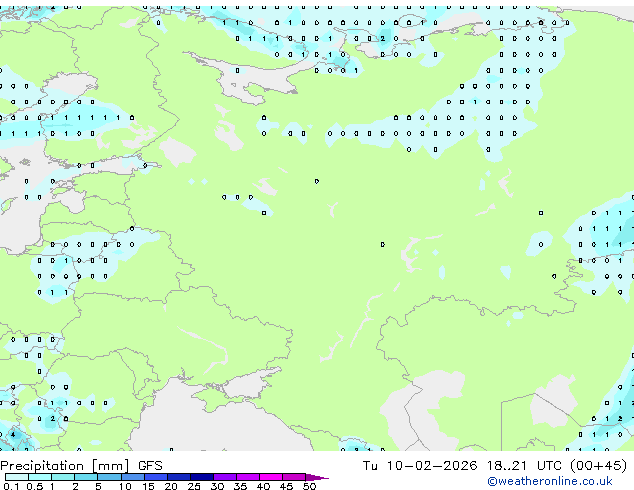634x490 pixels.
Task: Click the '20' legend scale label
Action: [x=171, y=486]
